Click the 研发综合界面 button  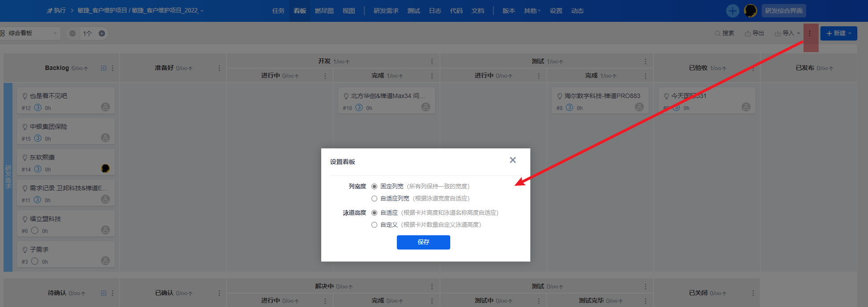[x=784, y=11]
